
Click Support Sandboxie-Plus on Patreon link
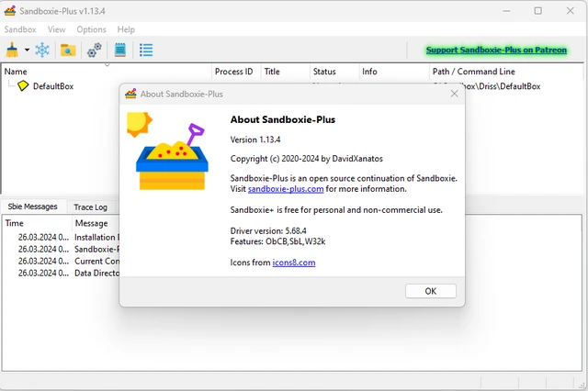[496, 50]
